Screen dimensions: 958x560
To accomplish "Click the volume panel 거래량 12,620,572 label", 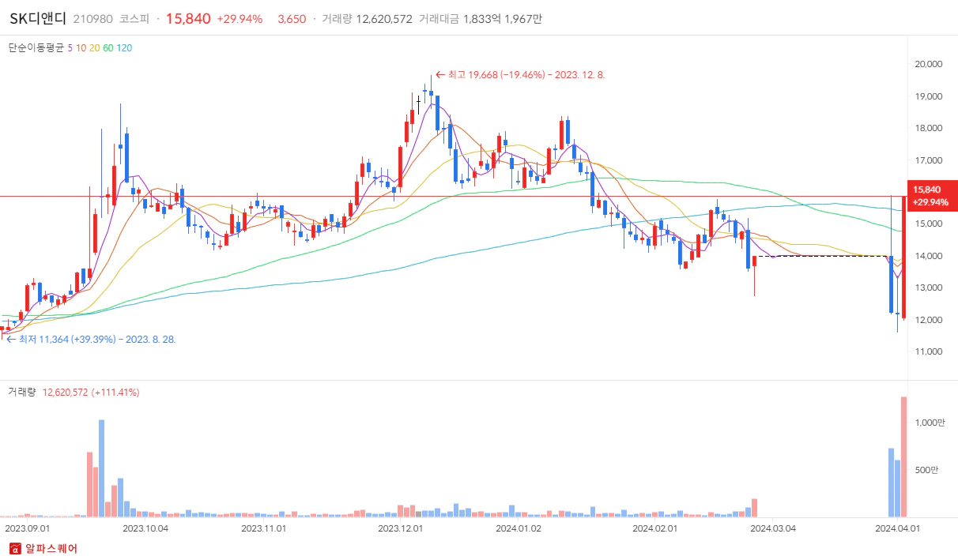I will pos(74,392).
